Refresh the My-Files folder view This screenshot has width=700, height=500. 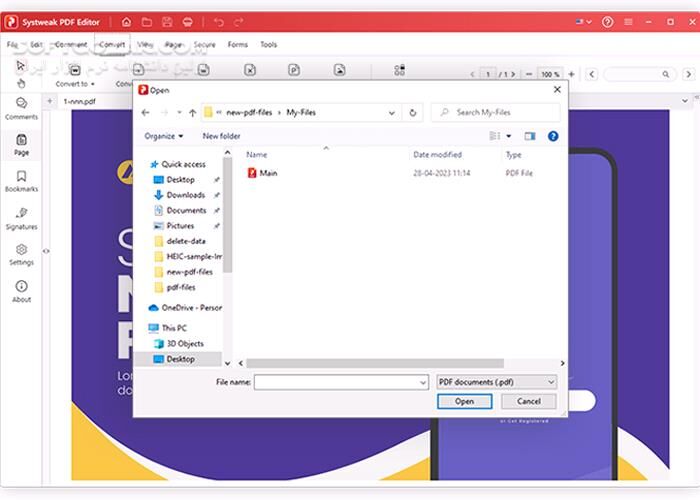coord(412,113)
